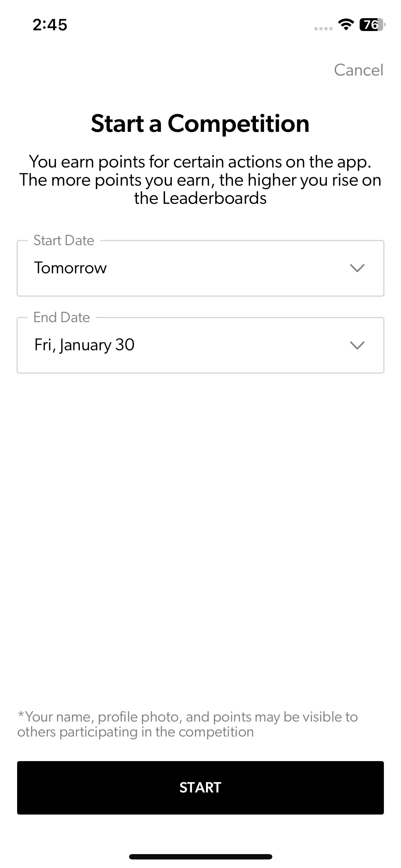Tap the '*Your name, profile photo' privacy note
The height and width of the screenshot is (868, 401).
(x=187, y=717)
